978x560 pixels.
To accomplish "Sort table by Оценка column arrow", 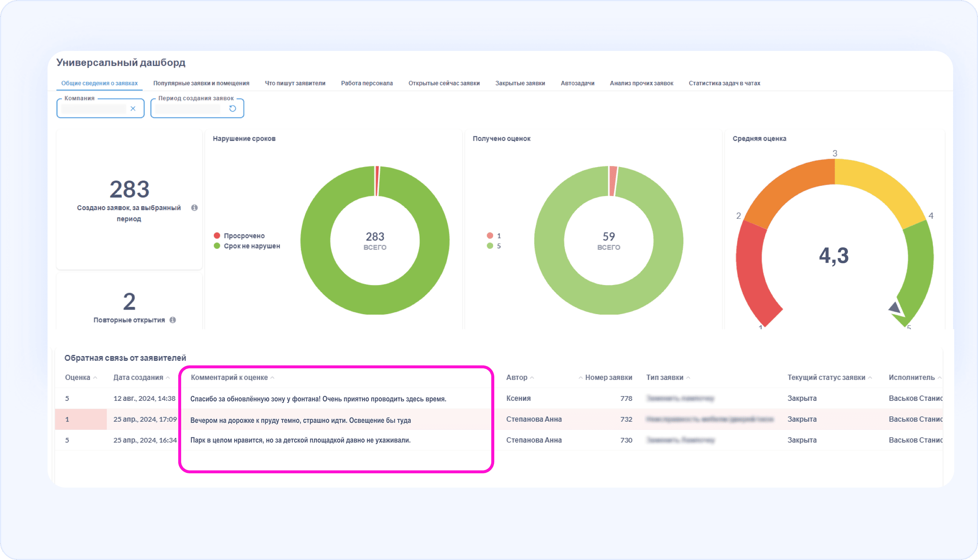I will 95,378.
